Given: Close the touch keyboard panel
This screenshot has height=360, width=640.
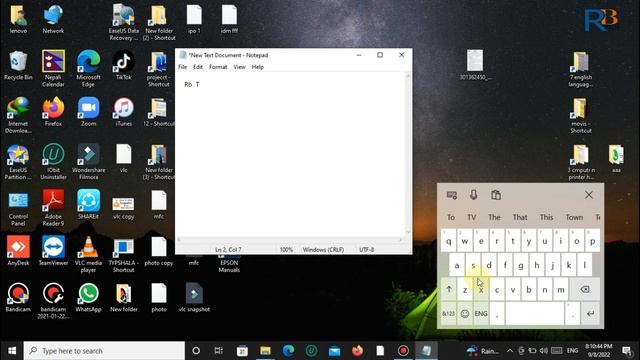Looking at the screenshot, I should pos(589,195).
